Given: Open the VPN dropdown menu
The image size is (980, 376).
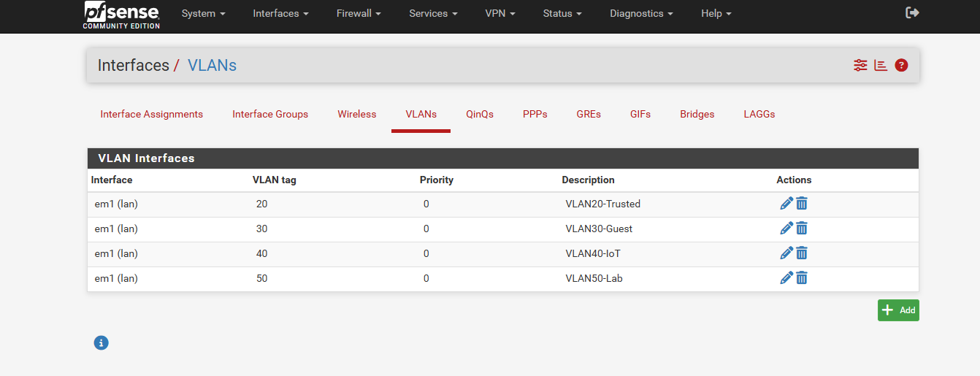Looking at the screenshot, I should point(499,13).
